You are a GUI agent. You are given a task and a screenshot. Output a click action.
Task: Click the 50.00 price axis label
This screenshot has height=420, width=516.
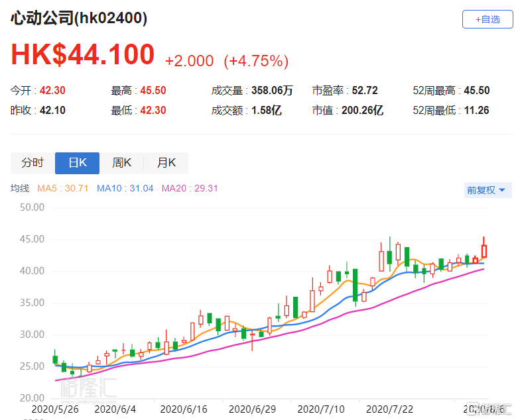(x=31, y=207)
